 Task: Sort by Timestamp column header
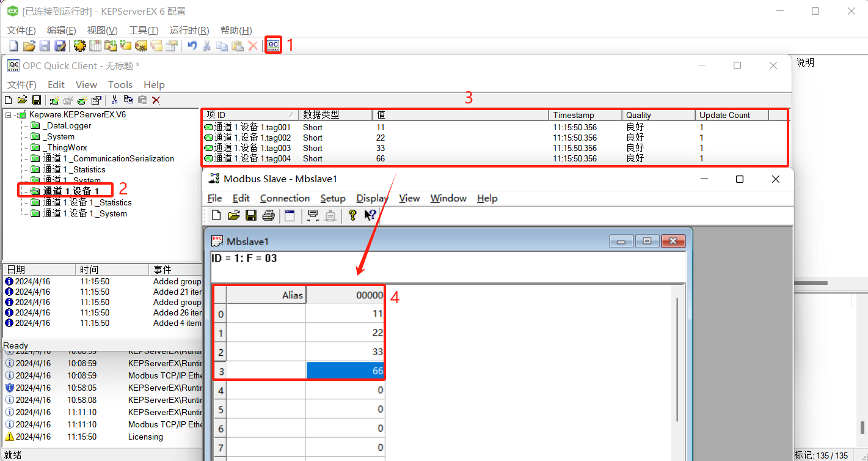click(585, 115)
